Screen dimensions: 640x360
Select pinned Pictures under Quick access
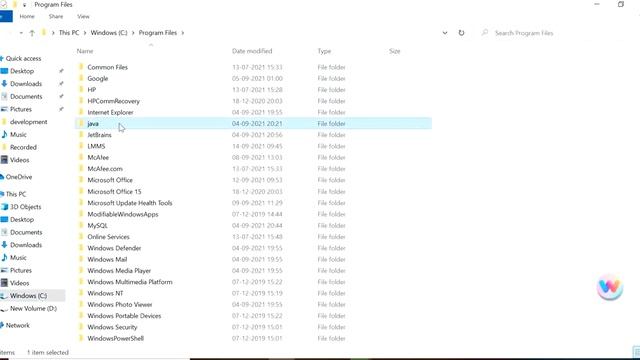21,109
